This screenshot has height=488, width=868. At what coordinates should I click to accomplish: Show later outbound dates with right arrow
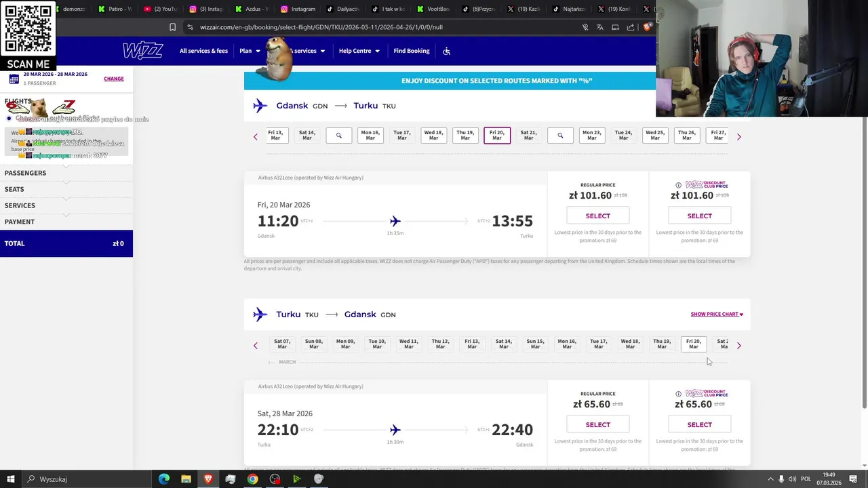tap(738, 137)
